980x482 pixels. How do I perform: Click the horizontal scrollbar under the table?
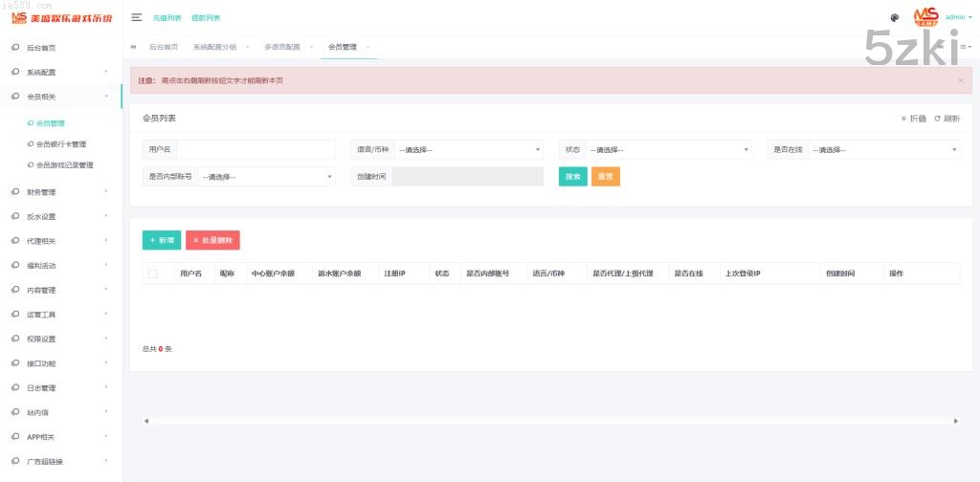(x=550, y=421)
